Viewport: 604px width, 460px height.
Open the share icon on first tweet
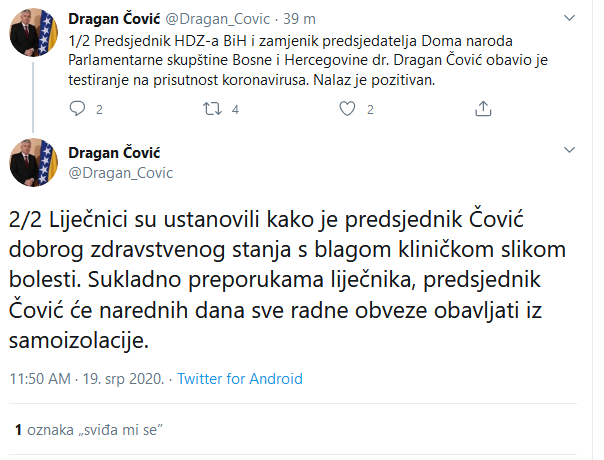pyautogui.click(x=483, y=108)
